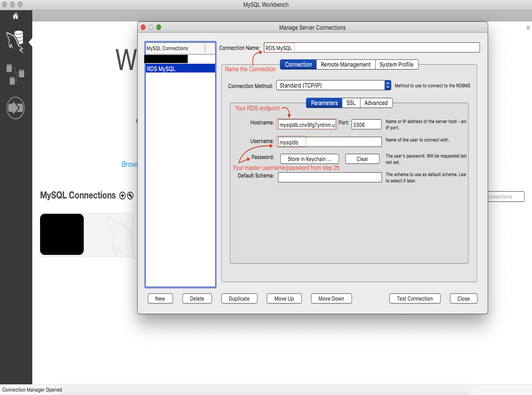Open the Migration wizard arrow icon
The height and width of the screenshot is (395, 532).
point(15,108)
